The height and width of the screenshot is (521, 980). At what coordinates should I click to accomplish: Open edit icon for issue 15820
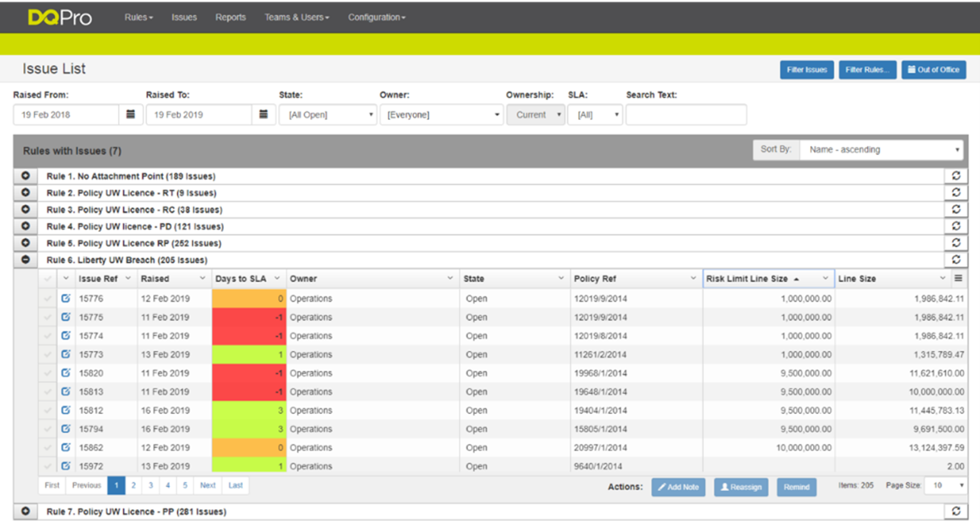click(66, 373)
